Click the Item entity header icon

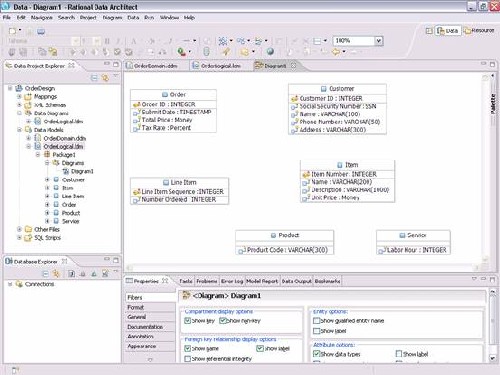[340, 165]
